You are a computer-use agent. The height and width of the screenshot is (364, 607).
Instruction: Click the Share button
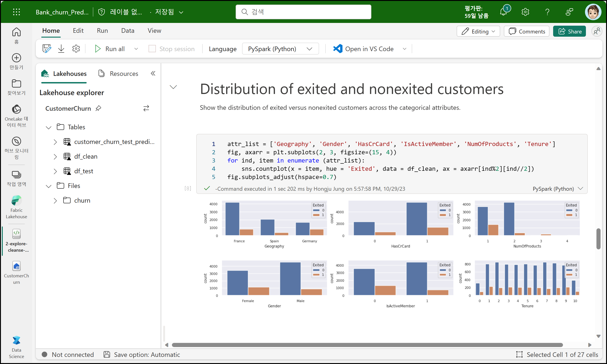click(569, 31)
